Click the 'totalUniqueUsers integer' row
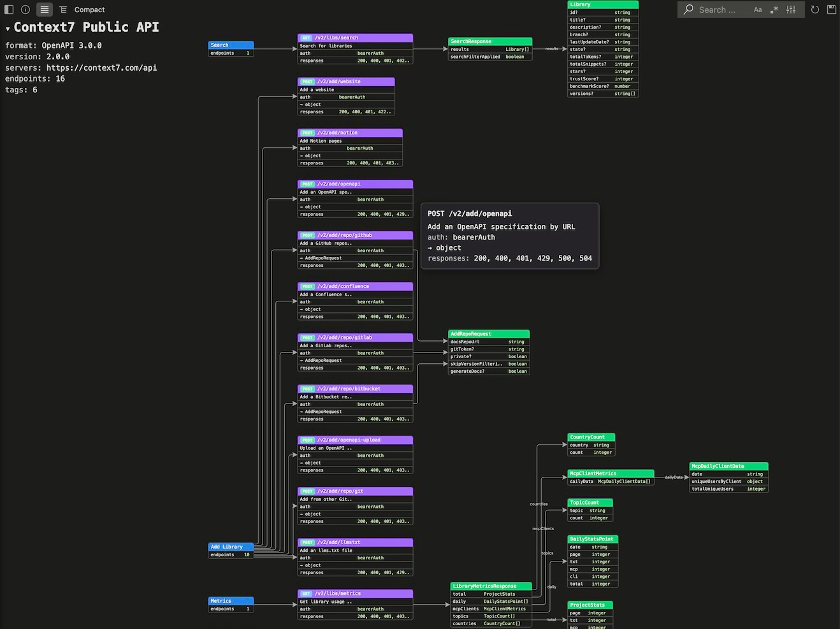This screenshot has width=840, height=629. 729,489
